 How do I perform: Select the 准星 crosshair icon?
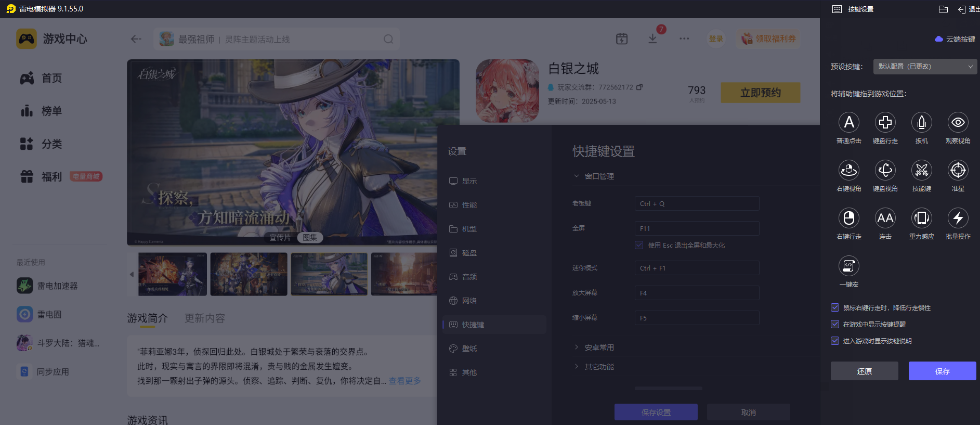click(958, 170)
